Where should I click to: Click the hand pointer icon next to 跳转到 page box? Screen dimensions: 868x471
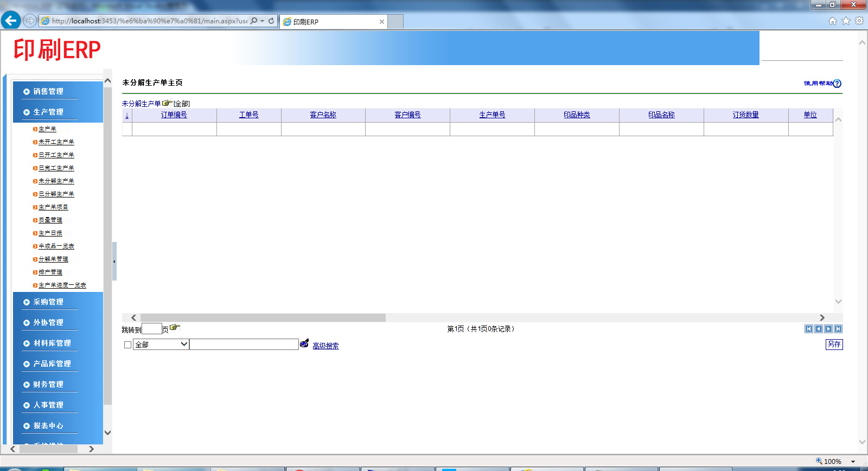point(175,327)
